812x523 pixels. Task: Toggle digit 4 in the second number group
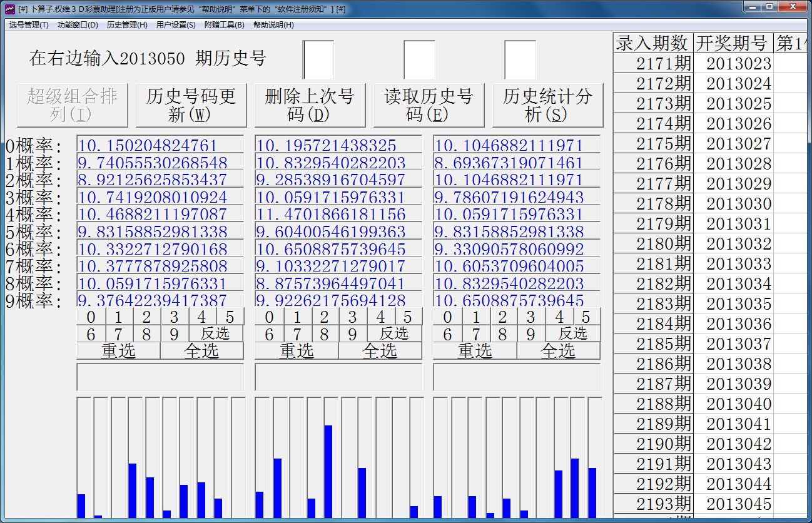[380, 317]
